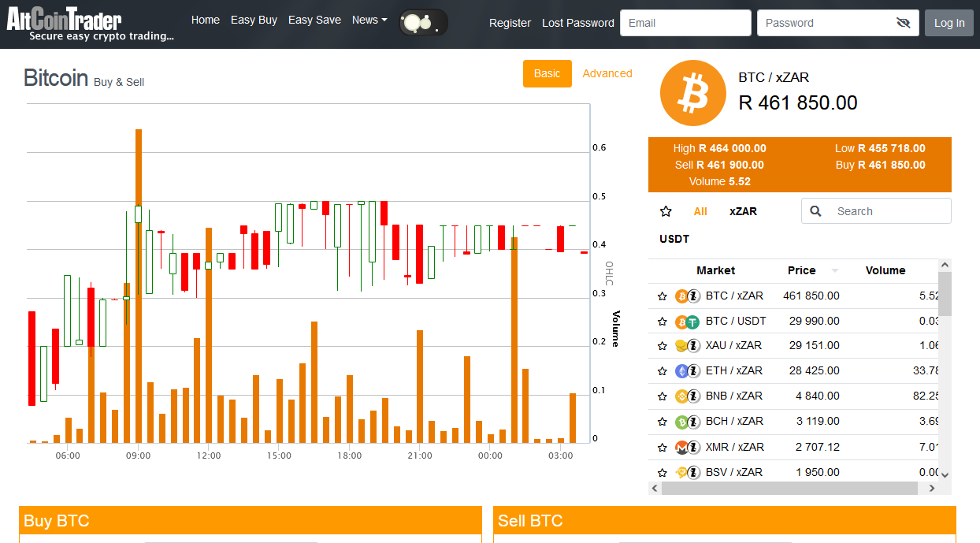This screenshot has height=543, width=980.
Task: Open the News dropdown menu
Action: coord(369,20)
